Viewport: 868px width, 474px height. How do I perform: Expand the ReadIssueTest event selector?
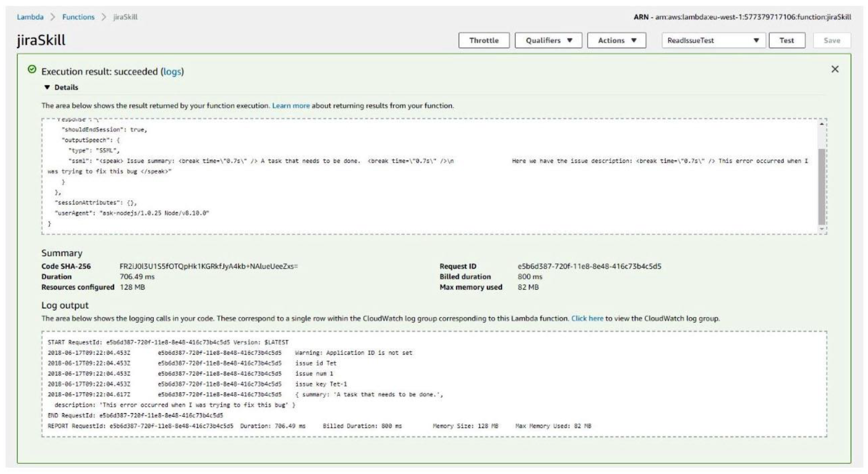pyautogui.click(x=713, y=41)
